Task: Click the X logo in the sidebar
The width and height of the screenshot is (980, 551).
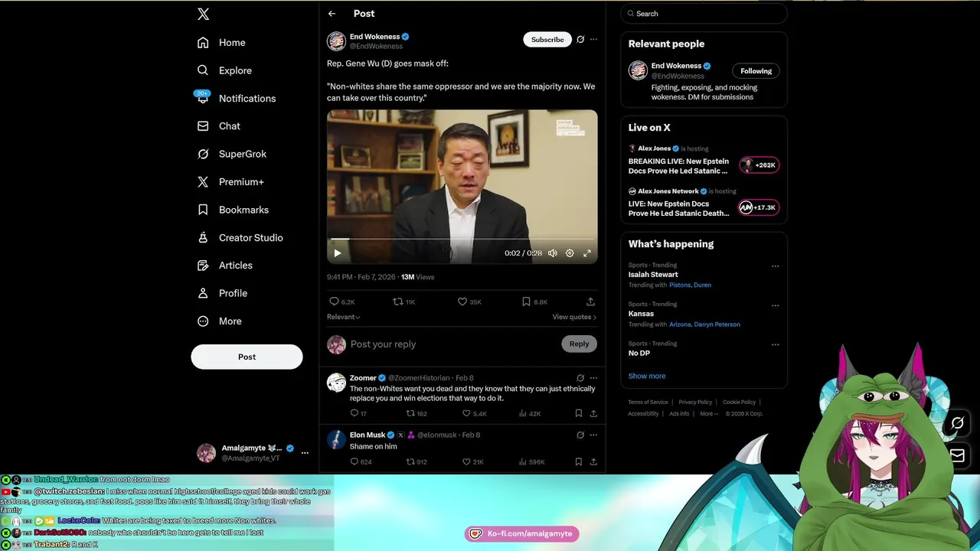Action: (203, 14)
